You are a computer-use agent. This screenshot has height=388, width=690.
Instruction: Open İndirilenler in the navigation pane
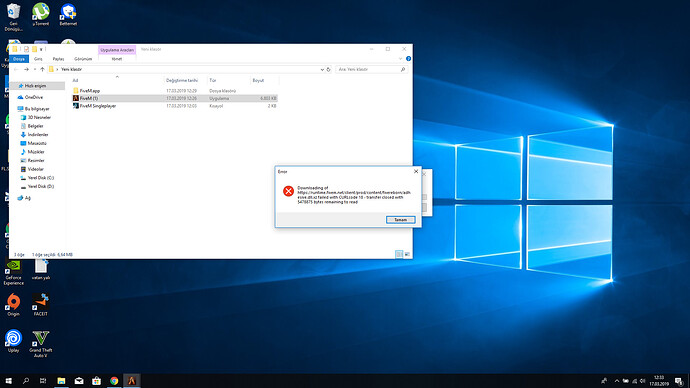37,135
